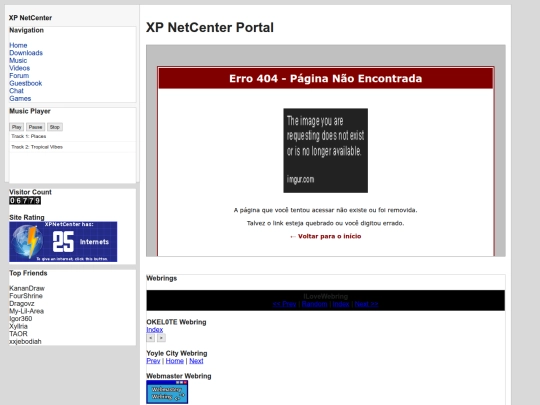Image resolution: width=540 pixels, height=405 pixels.
Task: Visit the Videos page link
Action: (19, 68)
